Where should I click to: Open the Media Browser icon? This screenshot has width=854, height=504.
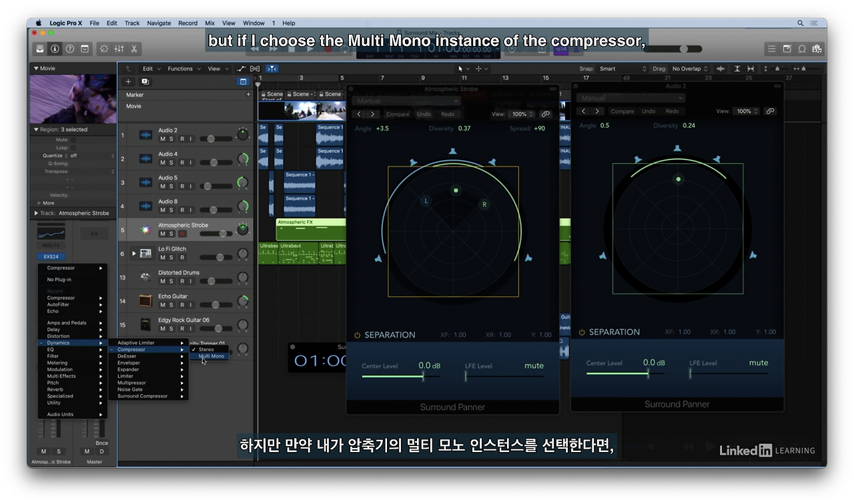[x=817, y=49]
